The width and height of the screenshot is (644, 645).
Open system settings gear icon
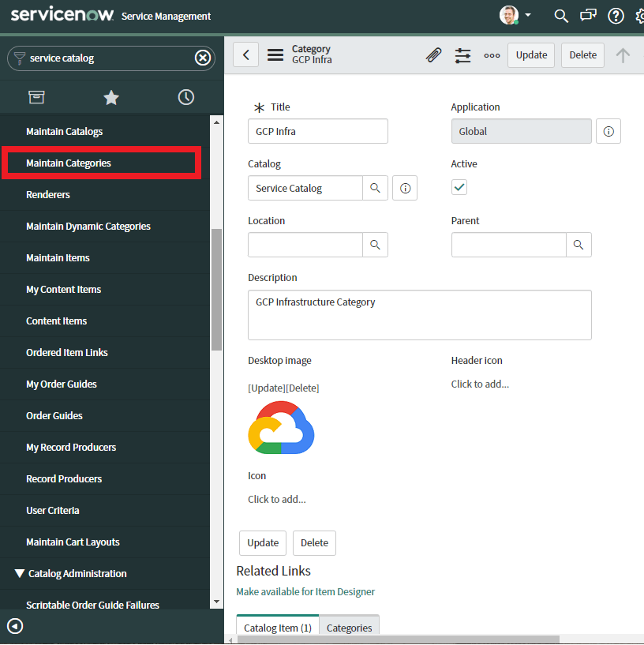[639, 16]
